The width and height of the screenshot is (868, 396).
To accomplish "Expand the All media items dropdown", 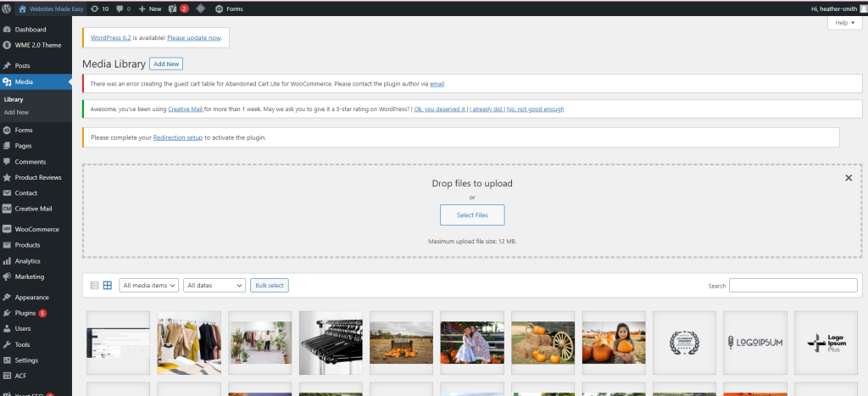I will 149,286.
